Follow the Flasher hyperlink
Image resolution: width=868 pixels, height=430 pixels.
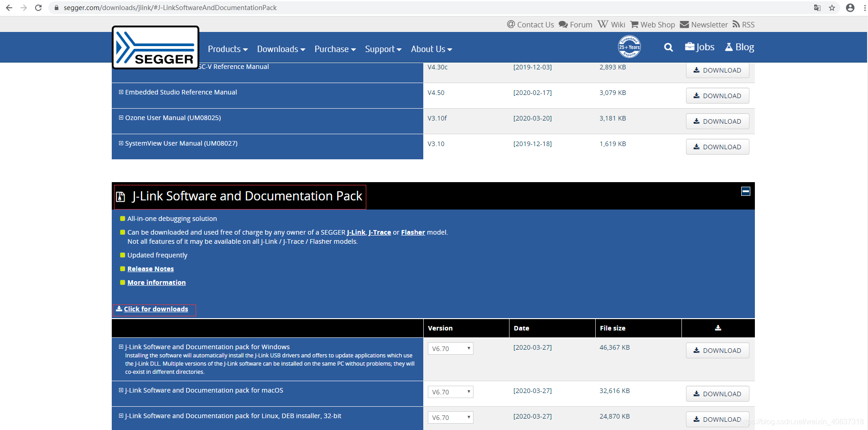(x=413, y=232)
